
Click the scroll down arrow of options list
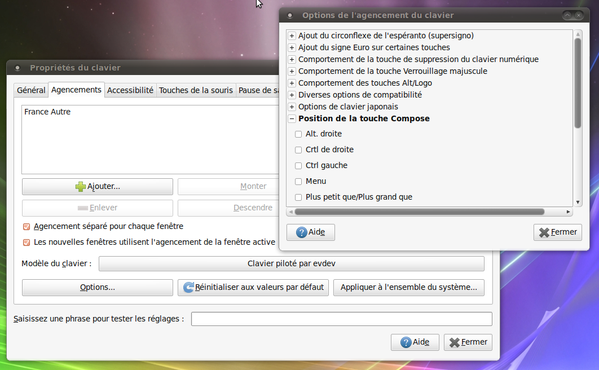click(x=578, y=202)
